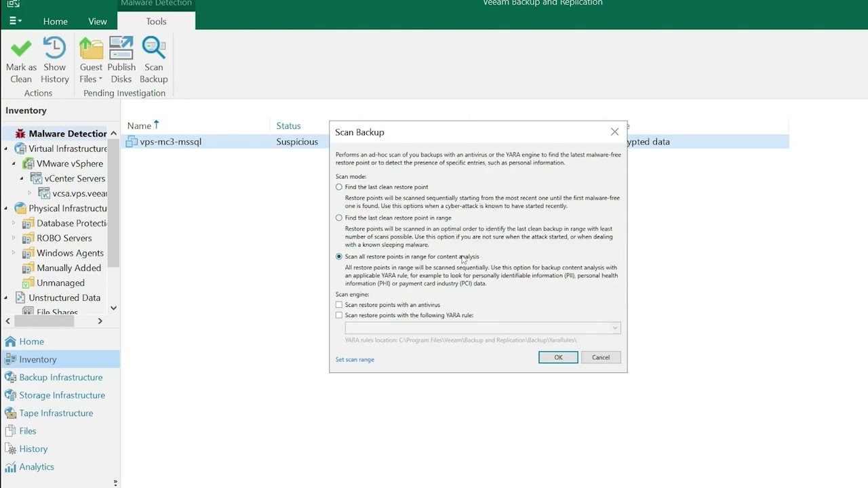
Task: Click Unmanaged group icon
Action: click(28, 283)
